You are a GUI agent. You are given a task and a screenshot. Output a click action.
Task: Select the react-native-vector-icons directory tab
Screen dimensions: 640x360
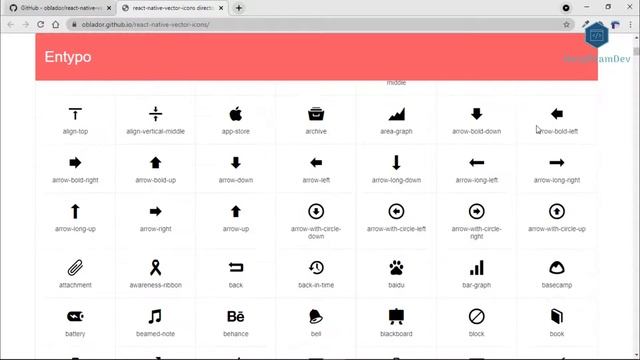click(x=172, y=8)
